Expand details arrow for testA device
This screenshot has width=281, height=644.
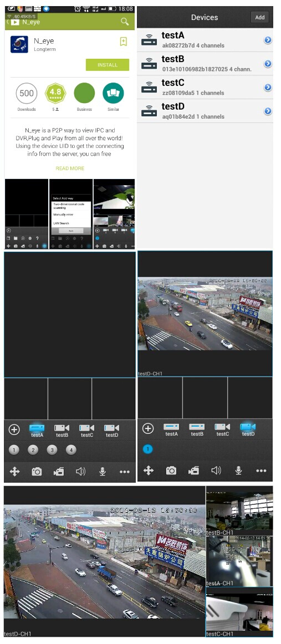click(x=268, y=40)
